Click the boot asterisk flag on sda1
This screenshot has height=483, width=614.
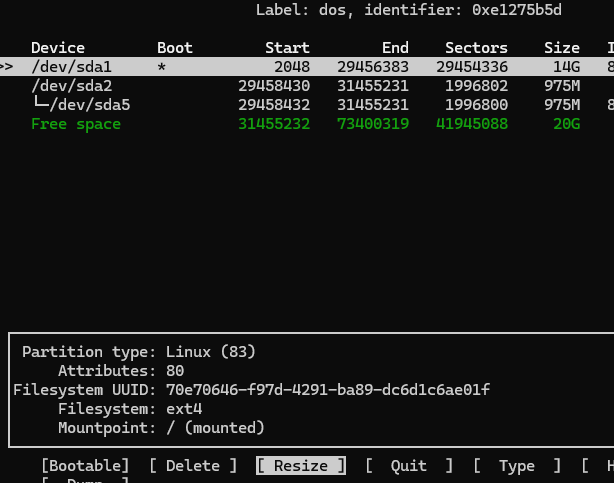[x=161, y=67]
